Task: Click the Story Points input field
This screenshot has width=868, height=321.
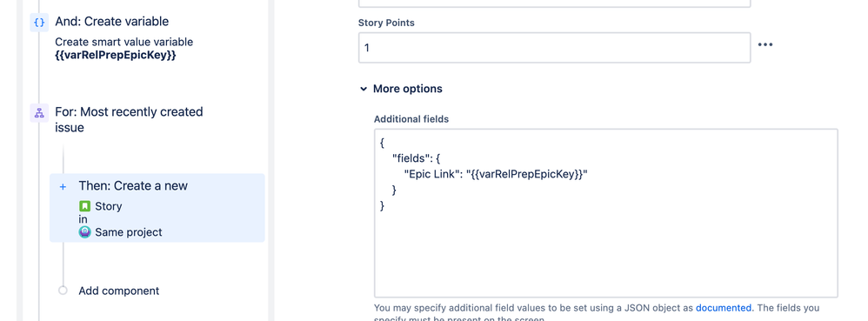Action: point(554,48)
